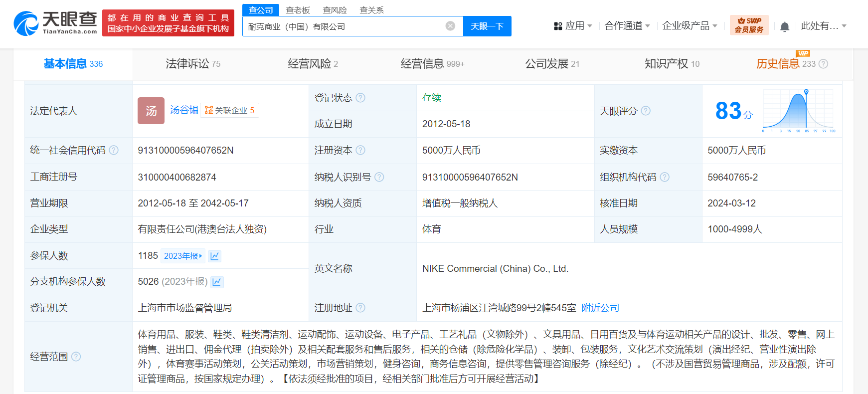Click help icon beside 天眼评分
Image resolution: width=868 pixels, height=394 pixels.
pos(646,111)
